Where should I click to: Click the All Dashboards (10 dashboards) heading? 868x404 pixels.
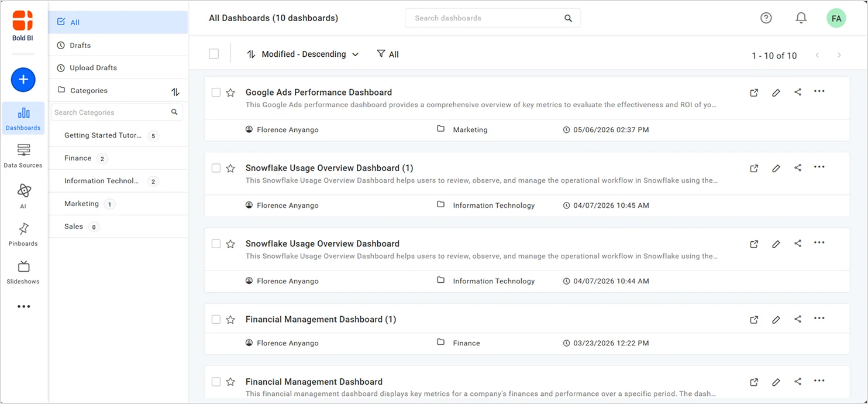[x=273, y=18]
